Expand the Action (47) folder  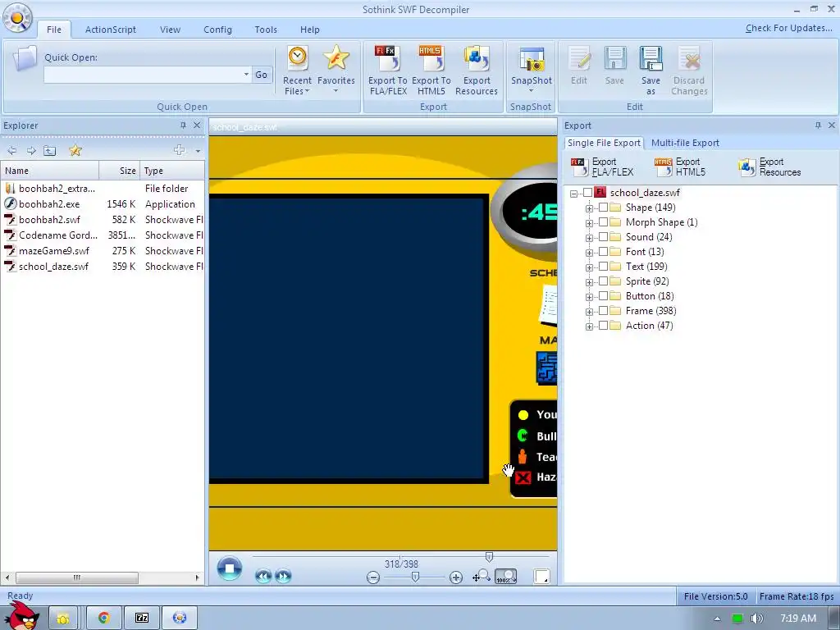(589, 326)
